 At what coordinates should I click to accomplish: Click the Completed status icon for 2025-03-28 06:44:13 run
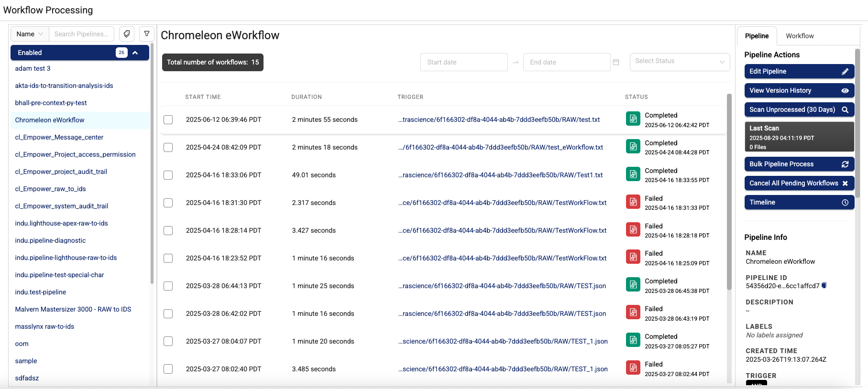633,284
